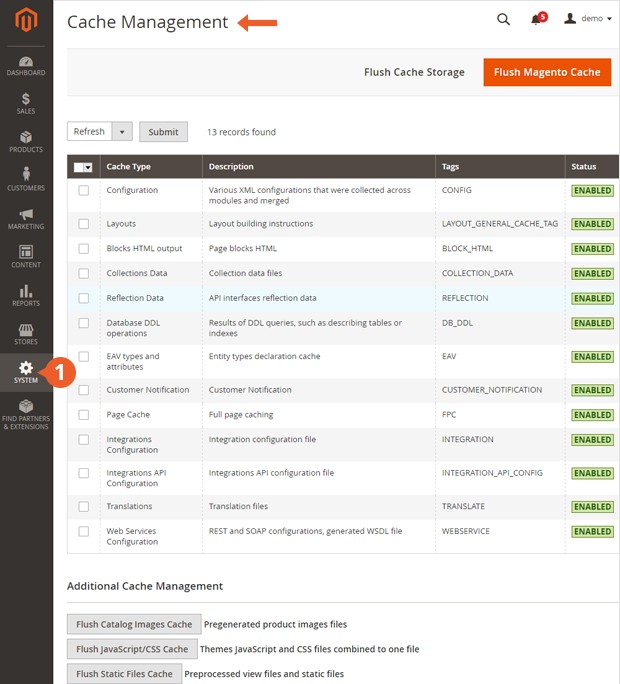Click the CUSTOMER_NOTIFICATION tag text
The image size is (620, 684).
[492, 390]
